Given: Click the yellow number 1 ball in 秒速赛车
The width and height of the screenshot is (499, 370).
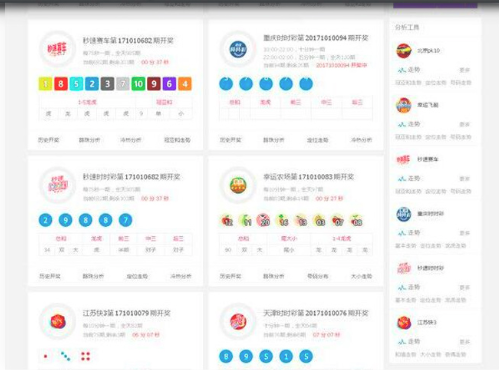Looking at the screenshot, I should click(45, 84).
